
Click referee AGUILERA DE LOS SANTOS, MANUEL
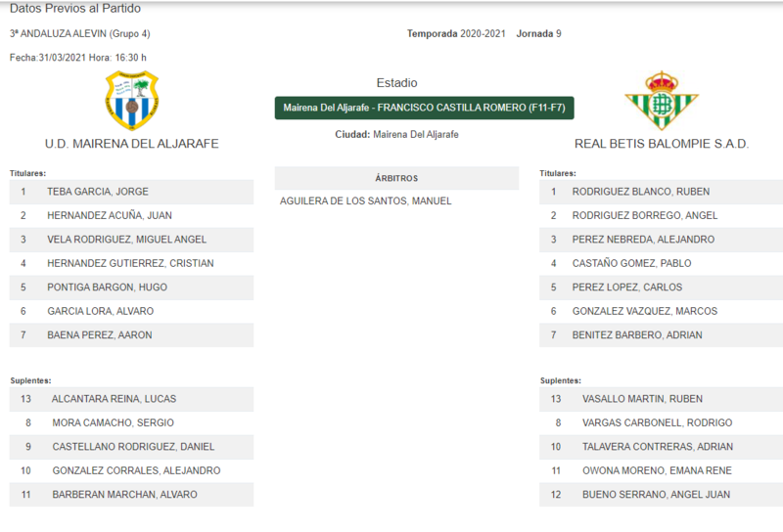tap(365, 201)
